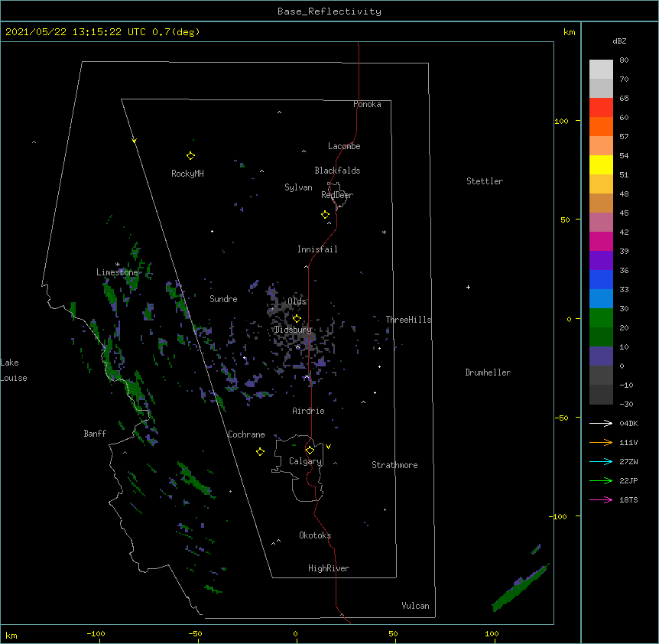The image size is (659, 644).
Task: Click the Vulcan label
Action: (415, 606)
